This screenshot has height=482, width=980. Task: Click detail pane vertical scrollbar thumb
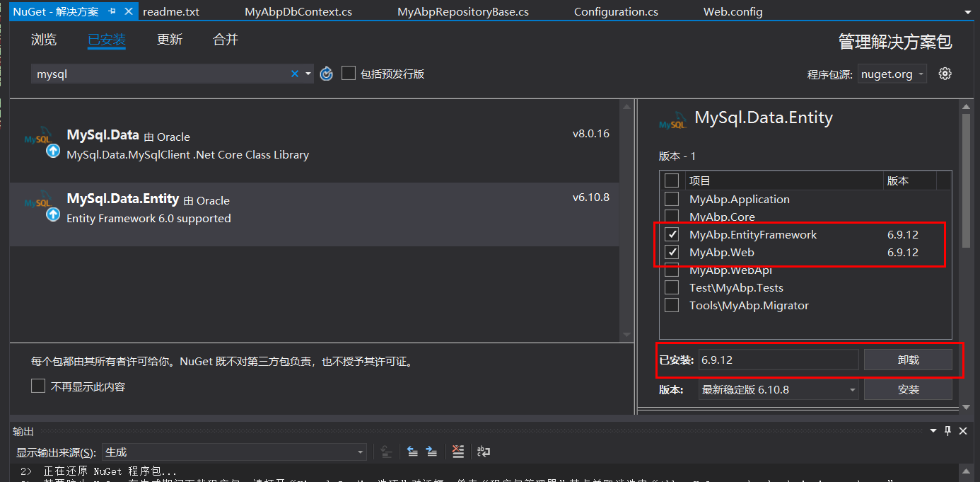pyautogui.click(x=967, y=180)
